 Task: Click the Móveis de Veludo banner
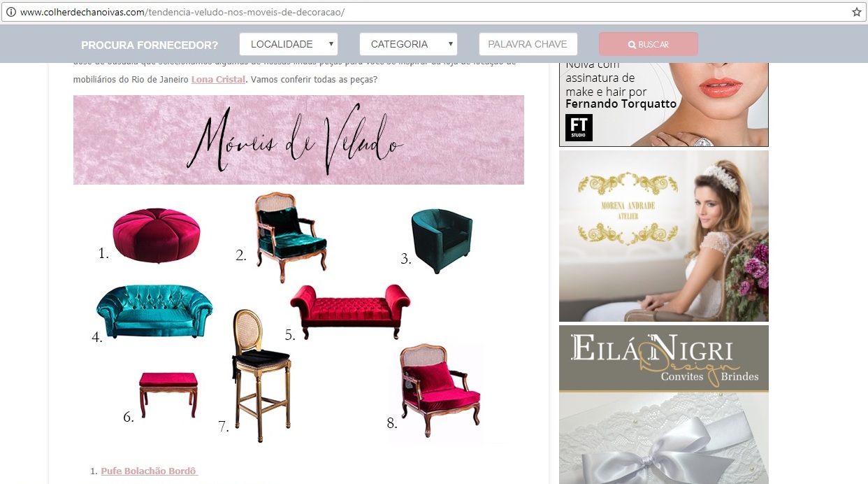[298, 140]
